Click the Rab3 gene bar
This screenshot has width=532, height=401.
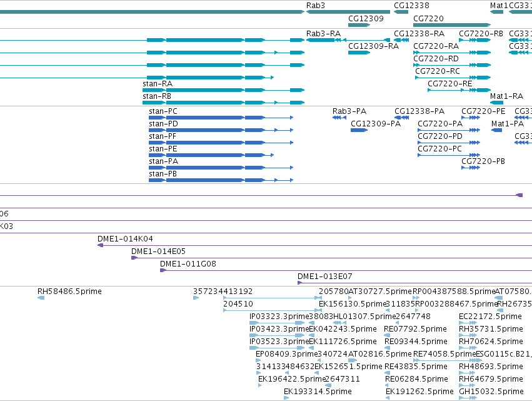click(348, 12)
